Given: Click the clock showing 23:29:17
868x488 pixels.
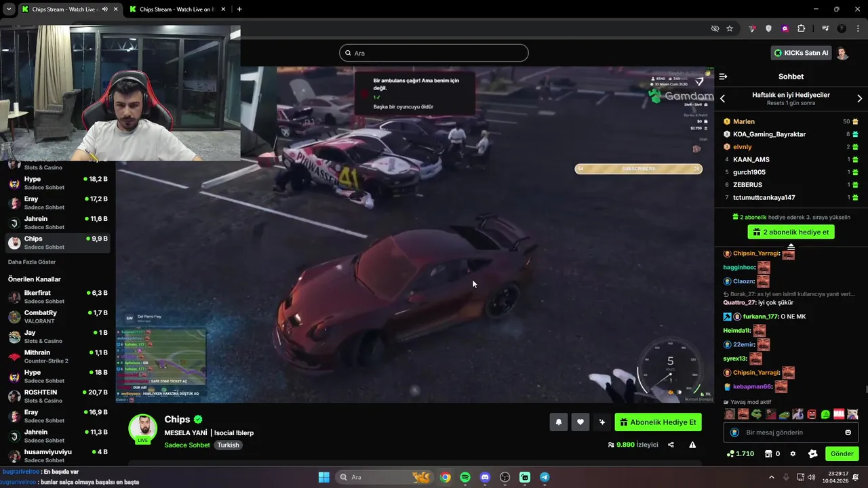Looking at the screenshot, I should point(837,474).
